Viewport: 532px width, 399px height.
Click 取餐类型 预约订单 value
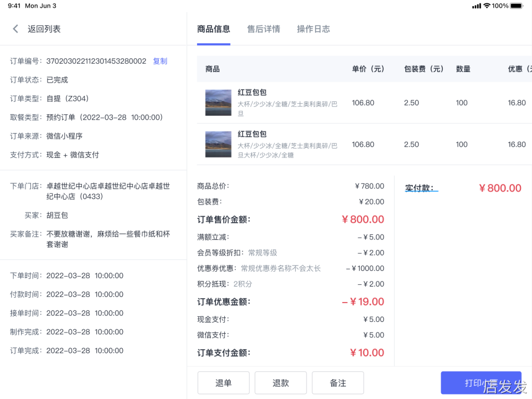(105, 117)
